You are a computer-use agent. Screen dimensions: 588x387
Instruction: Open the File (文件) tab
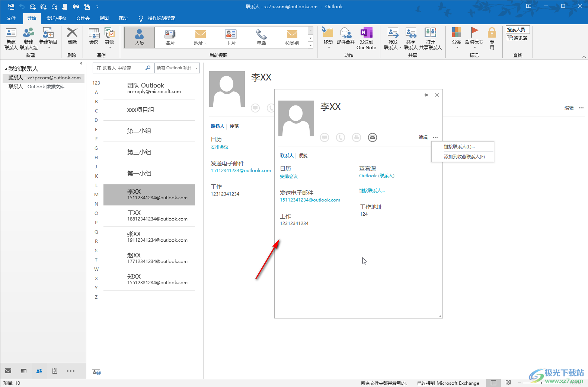(11, 18)
